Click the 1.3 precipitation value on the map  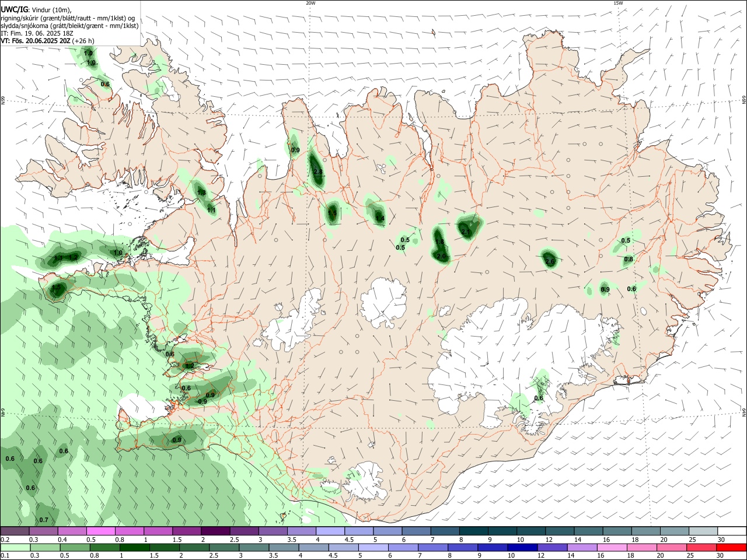pyautogui.click(x=201, y=193)
